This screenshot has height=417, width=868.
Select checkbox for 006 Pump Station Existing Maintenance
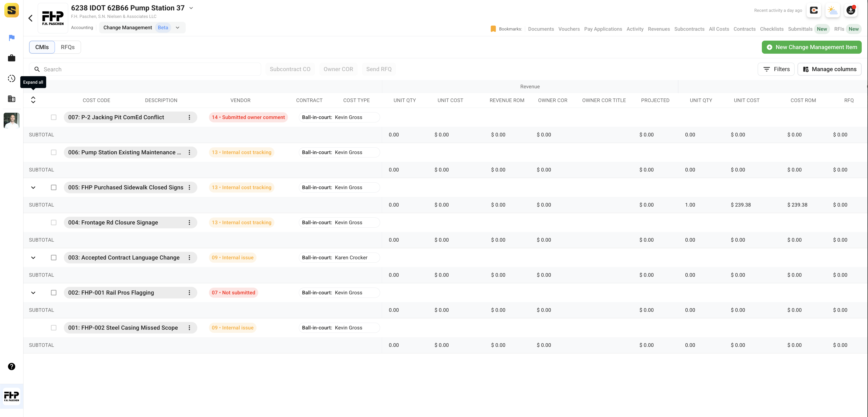pyautogui.click(x=54, y=152)
